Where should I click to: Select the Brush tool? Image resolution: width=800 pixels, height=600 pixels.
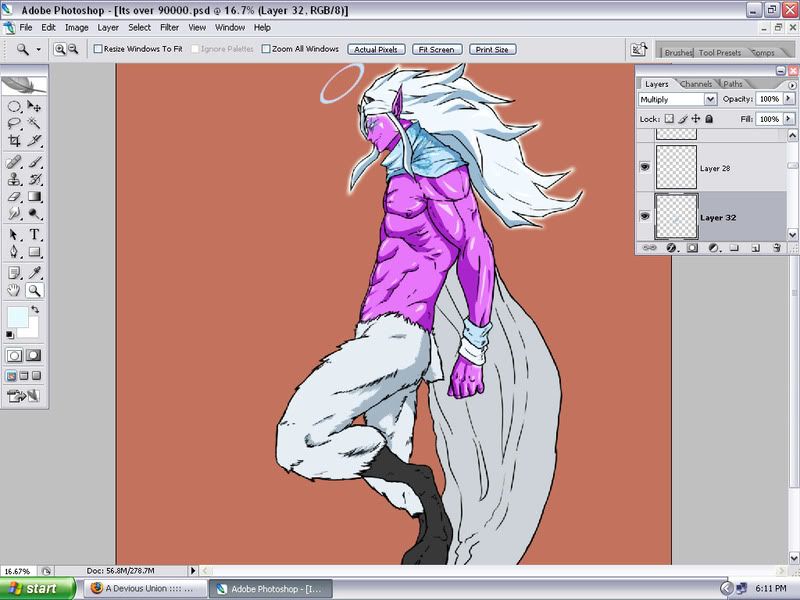(x=34, y=162)
